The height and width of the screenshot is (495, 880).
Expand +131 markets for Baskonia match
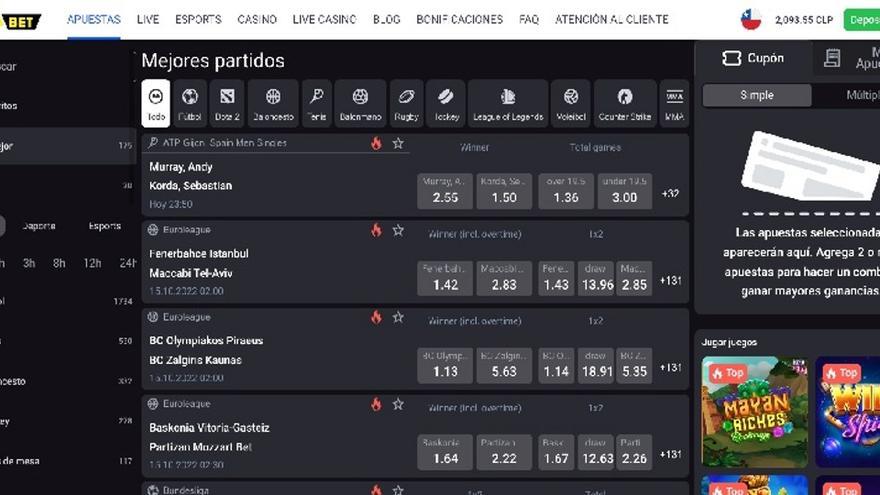671,455
